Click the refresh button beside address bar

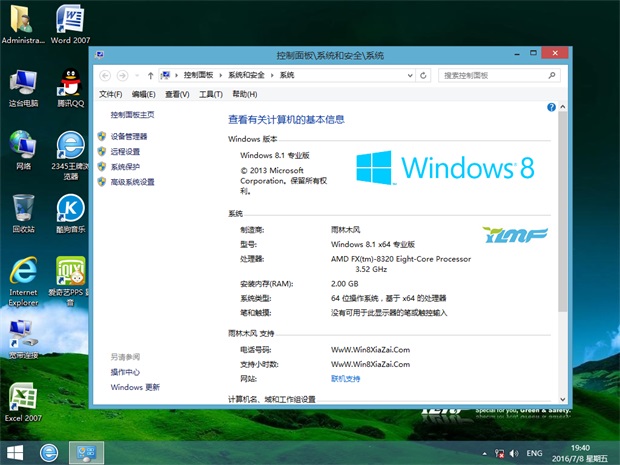point(423,75)
